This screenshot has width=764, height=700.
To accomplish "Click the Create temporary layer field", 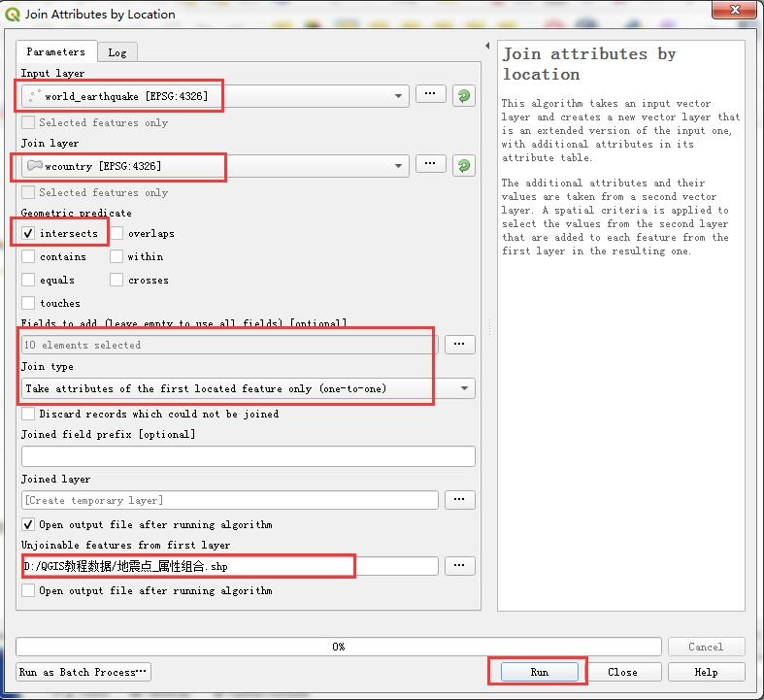I will [x=230, y=500].
